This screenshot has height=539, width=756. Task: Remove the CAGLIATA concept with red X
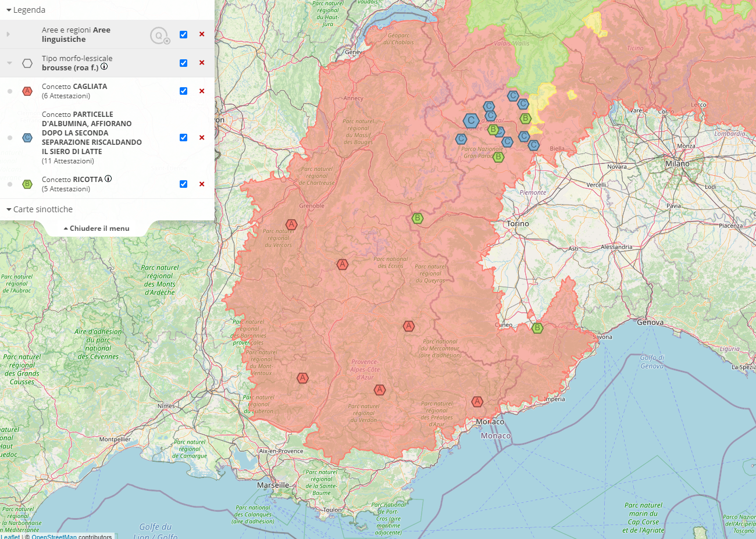pyautogui.click(x=202, y=91)
